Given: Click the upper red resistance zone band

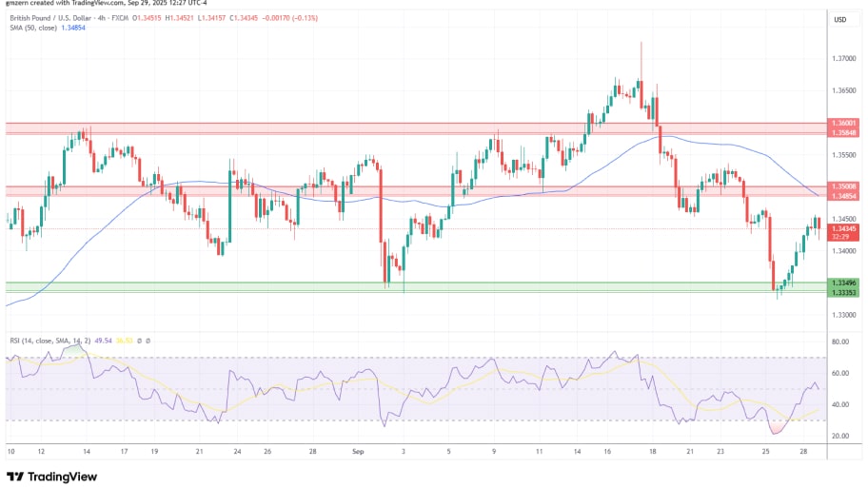Looking at the screenshot, I should (286, 127).
